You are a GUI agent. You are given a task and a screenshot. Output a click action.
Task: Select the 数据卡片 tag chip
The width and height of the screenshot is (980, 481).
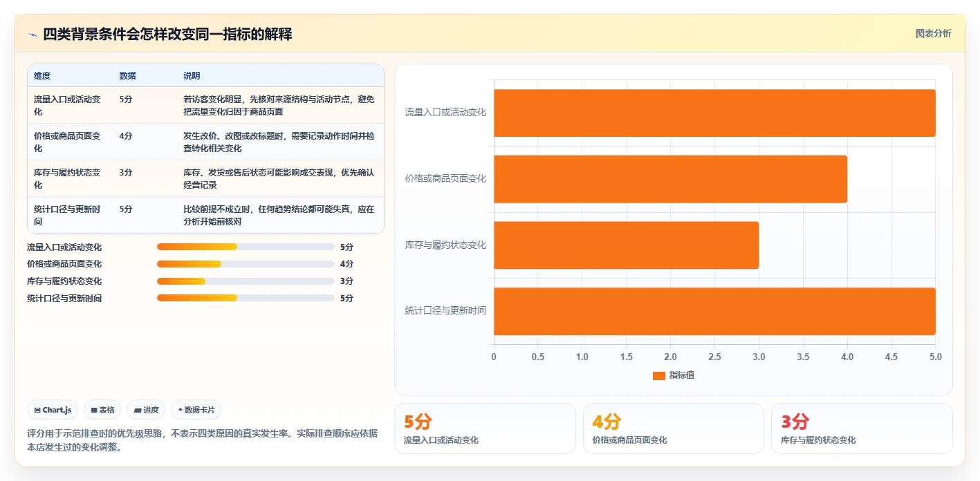(196, 410)
